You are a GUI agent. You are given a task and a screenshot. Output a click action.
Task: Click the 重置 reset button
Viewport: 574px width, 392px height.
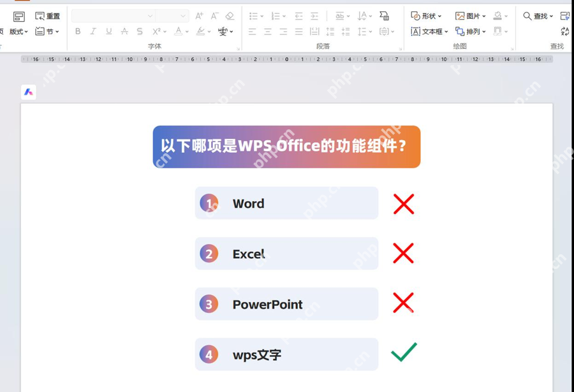coord(48,16)
